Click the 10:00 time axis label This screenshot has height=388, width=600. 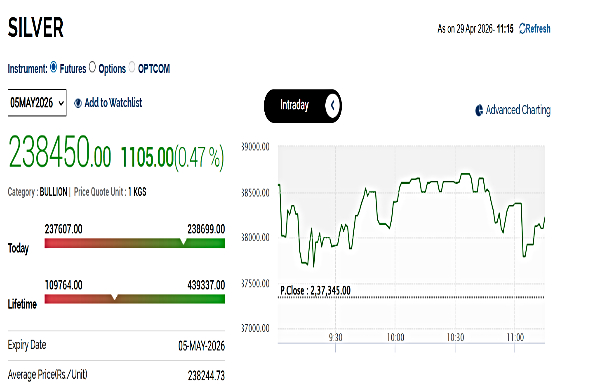point(395,337)
